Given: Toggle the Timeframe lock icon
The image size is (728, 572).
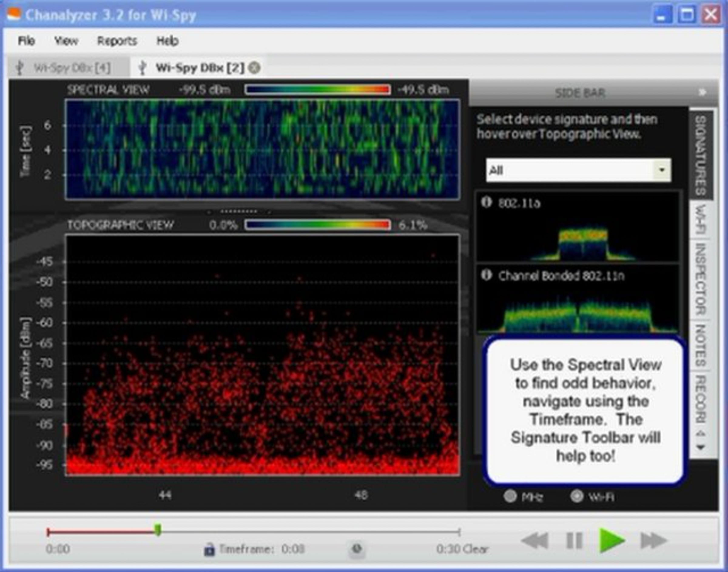Looking at the screenshot, I should pyautogui.click(x=209, y=549).
